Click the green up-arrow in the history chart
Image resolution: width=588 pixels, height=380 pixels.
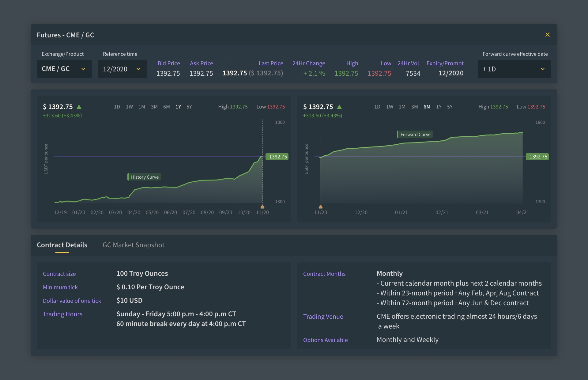coord(79,107)
